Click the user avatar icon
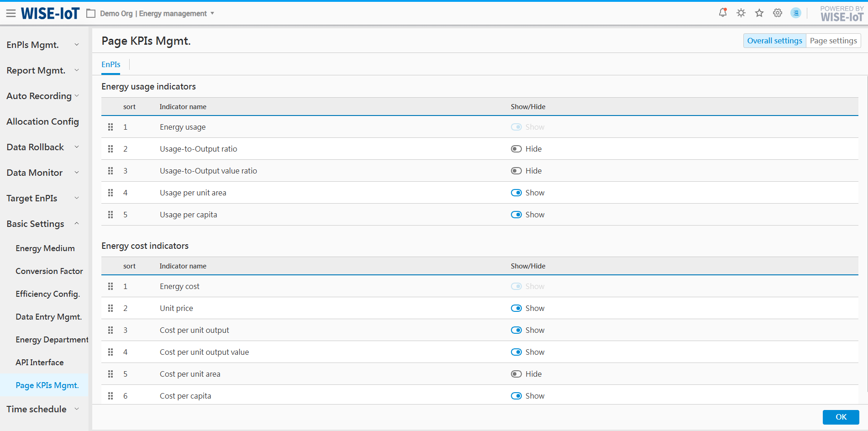This screenshot has height=431, width=868. click(x=795, y=13)
